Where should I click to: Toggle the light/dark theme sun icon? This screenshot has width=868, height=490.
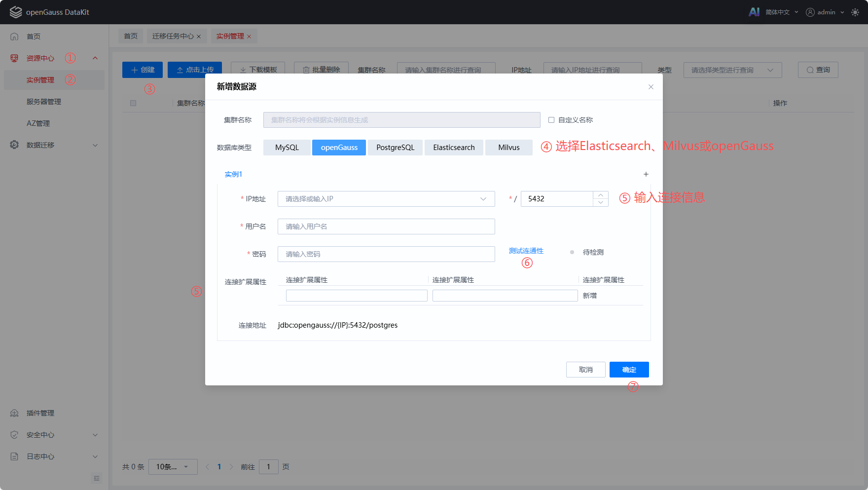(855, 12)
